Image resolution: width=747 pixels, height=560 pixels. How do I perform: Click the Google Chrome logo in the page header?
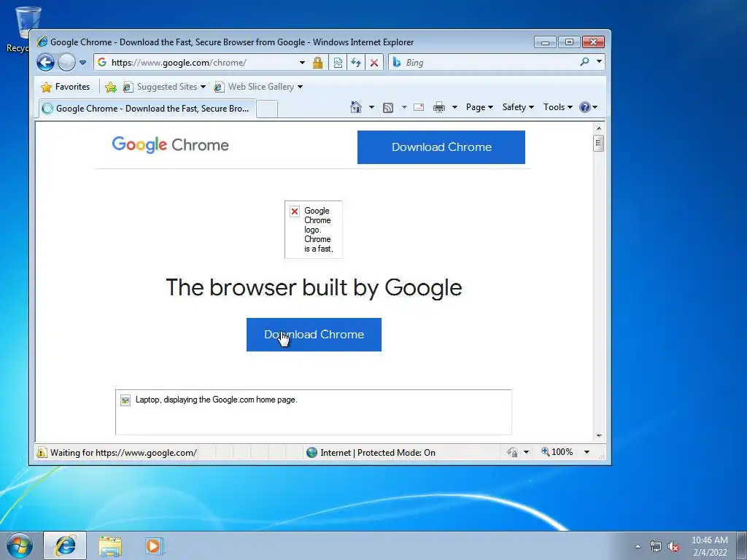[x=170, y=145]
